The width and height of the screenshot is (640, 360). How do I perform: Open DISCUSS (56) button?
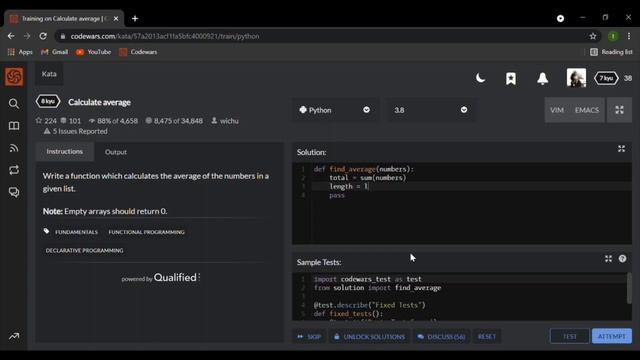[441, 337]
